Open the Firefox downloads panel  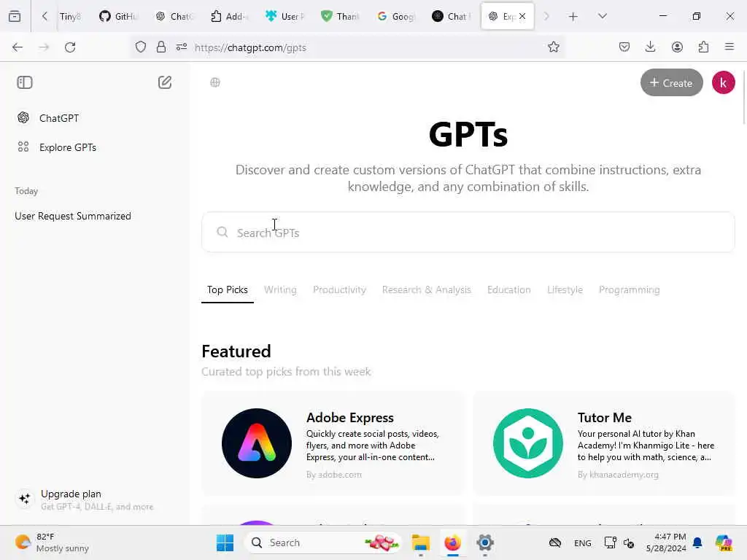point(650,47)
